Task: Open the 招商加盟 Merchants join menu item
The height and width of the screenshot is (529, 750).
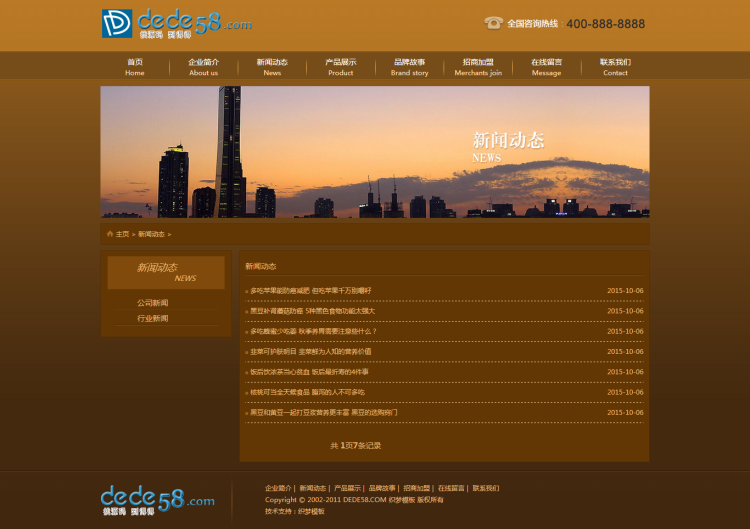Action: (478, 67)
